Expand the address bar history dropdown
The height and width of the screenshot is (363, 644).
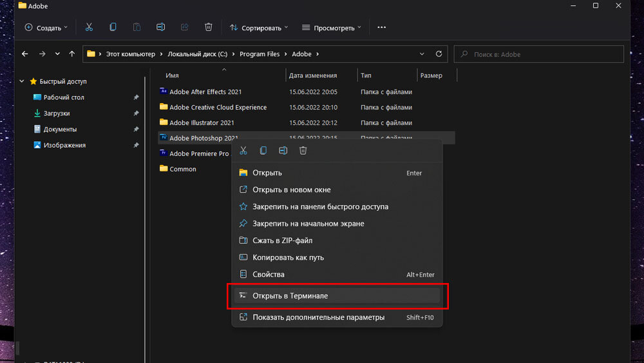[x=422, y=54]
